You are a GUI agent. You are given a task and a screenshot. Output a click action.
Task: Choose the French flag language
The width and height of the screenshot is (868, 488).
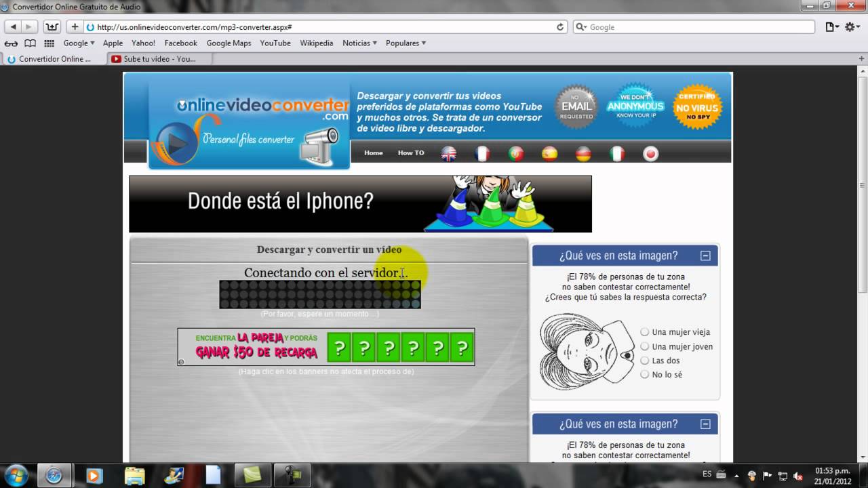(x=483, y=154)
